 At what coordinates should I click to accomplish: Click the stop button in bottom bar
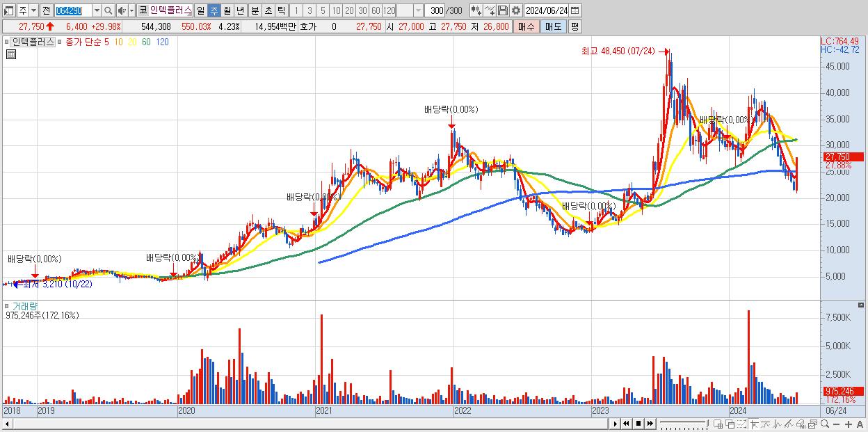[x=638, y=424]
